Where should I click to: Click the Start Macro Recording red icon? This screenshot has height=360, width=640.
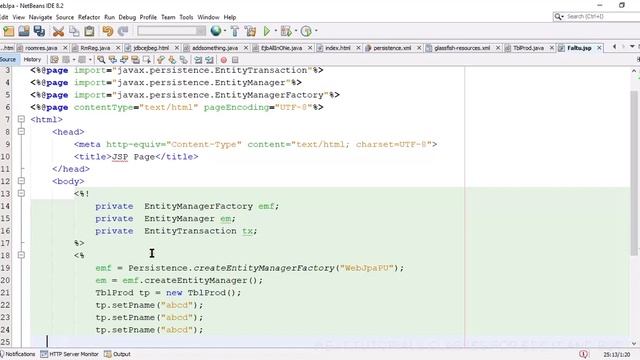point(224,60)
